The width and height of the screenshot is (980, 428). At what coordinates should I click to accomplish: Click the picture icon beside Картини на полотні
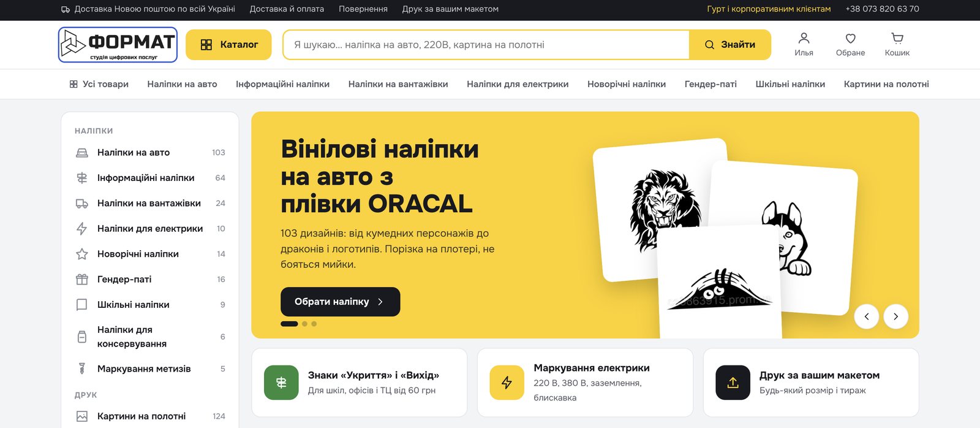pos(82,416)
